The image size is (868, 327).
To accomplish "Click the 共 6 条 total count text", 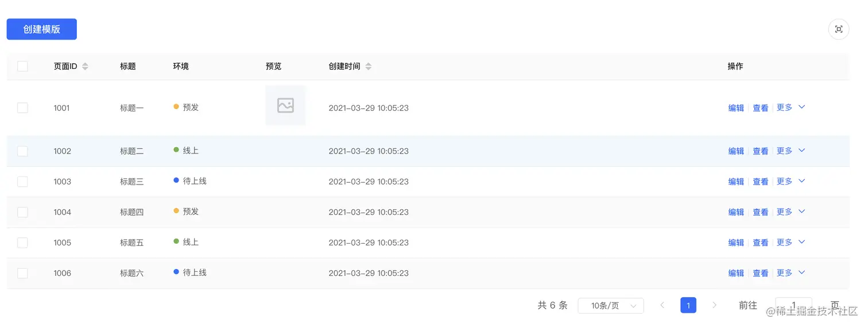I will pos(552,305).
